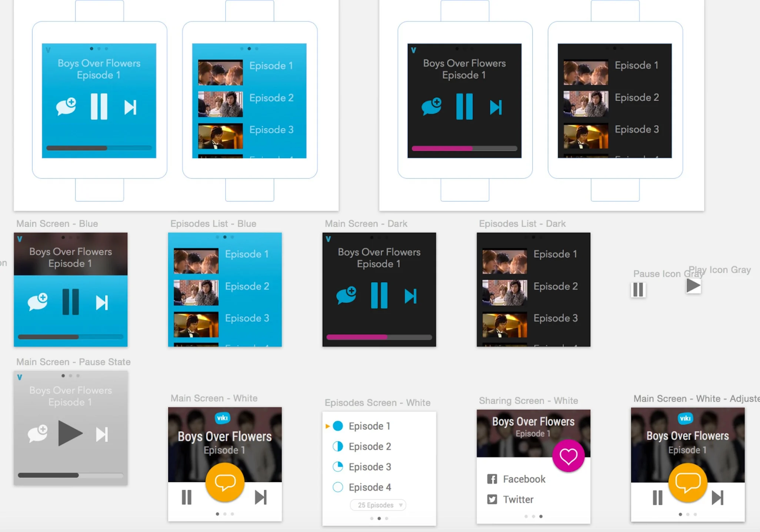The width and height of the screenshot is (760, 532).
Task: Click the pause icon in the Adjusted artboard
Action: (658, 498)
